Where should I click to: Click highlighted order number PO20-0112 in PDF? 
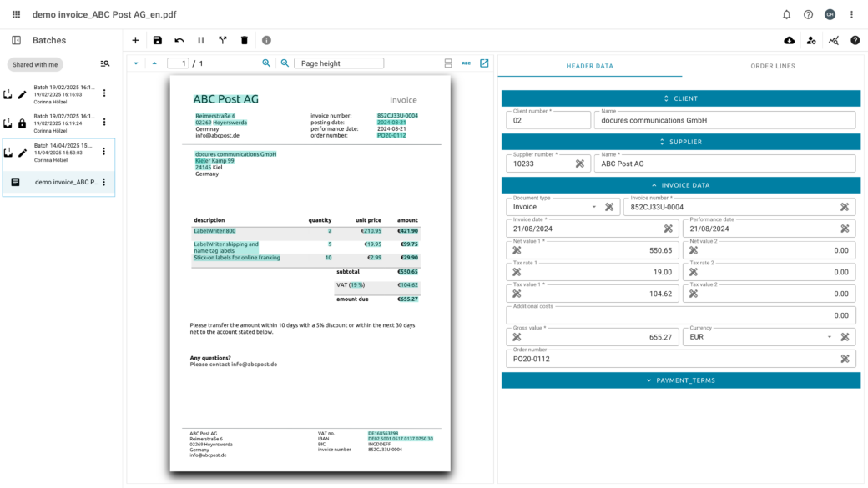[x=391, y=135]
